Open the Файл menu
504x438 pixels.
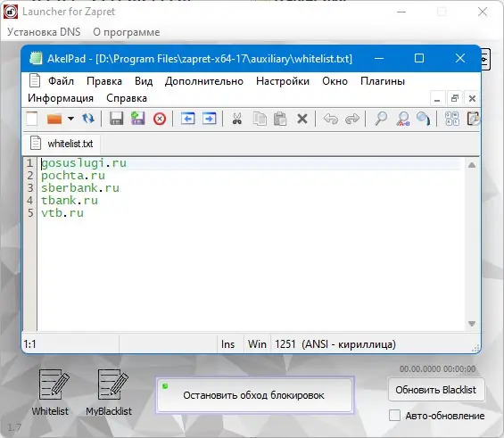coord(61,81)
